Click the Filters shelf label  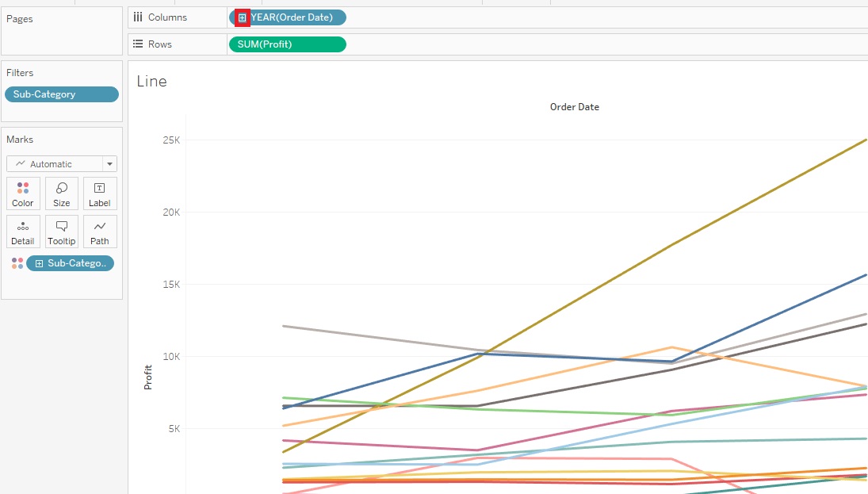(20, 72)
